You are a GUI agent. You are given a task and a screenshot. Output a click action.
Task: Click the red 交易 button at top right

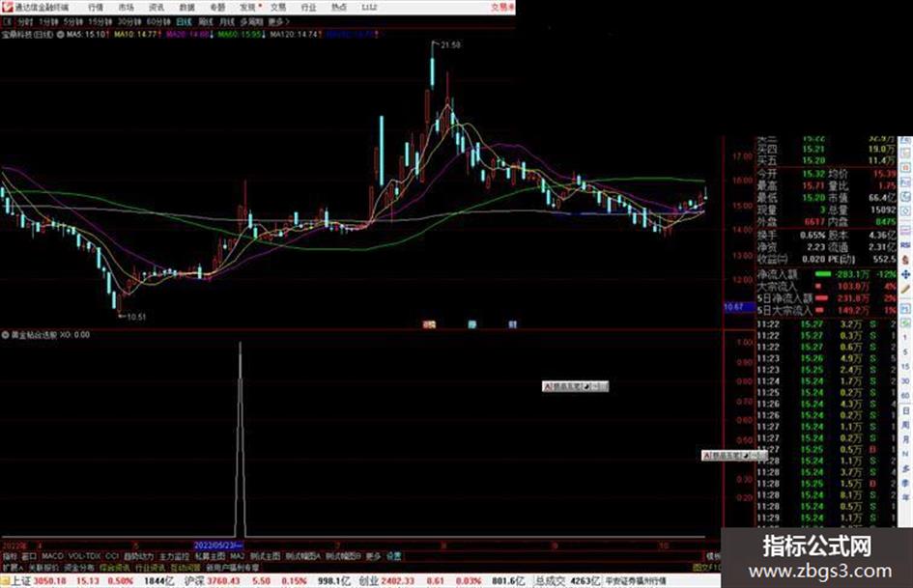[x=502, y=7]
